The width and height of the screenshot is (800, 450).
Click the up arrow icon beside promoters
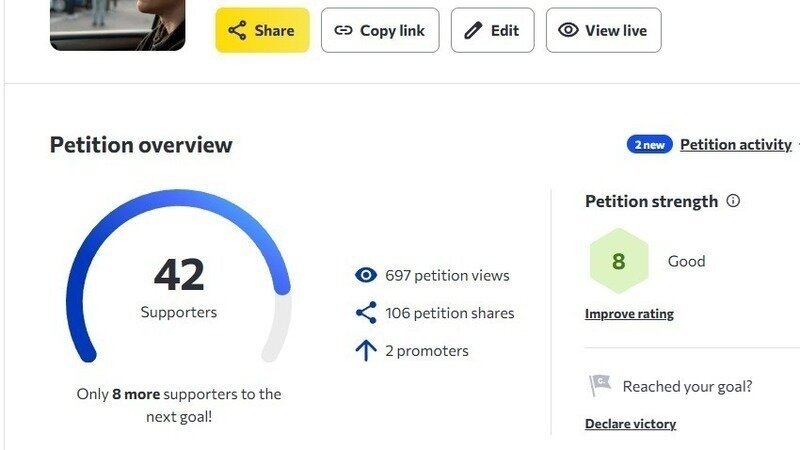(366, 351)
